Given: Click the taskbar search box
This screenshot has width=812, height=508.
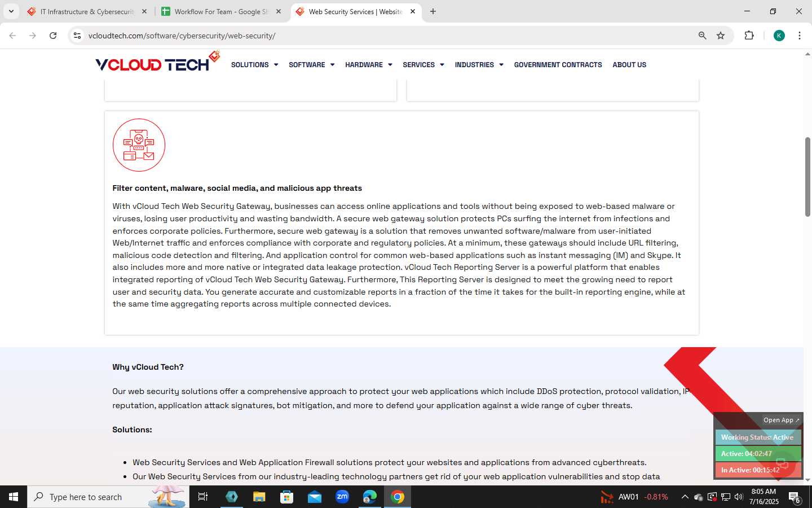Looking at the screenshot, I should tap(108, 497).
